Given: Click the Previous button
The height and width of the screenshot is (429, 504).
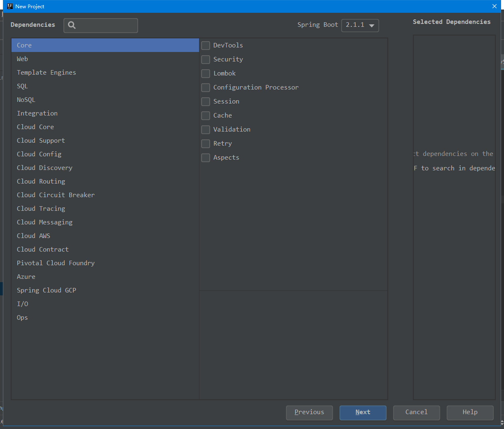Looking at the screenshot, I should (309, 412).
